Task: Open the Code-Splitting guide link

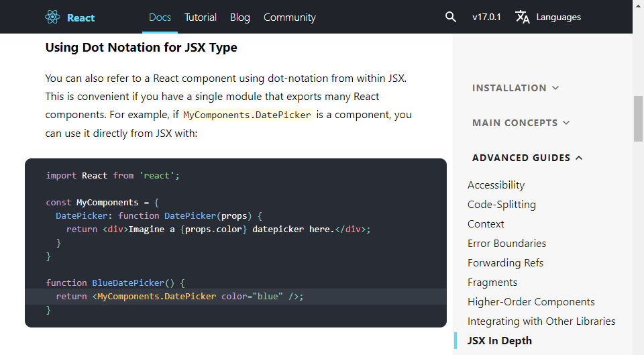Action: click(x=502, y=205)
